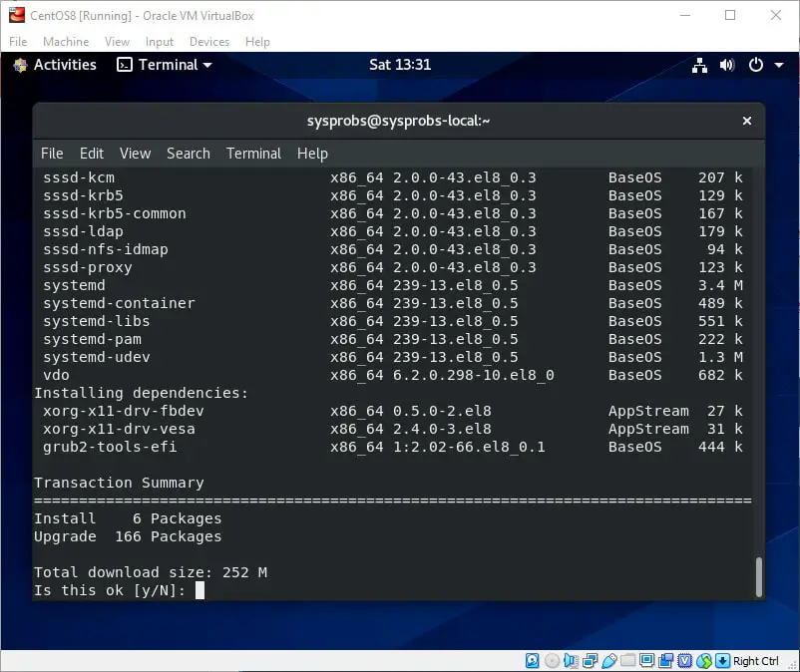Image resolution: width=800 pixels, height=672 pixels.
Task: Click the systemd-libs package name
Action: (x=97, y=321)
